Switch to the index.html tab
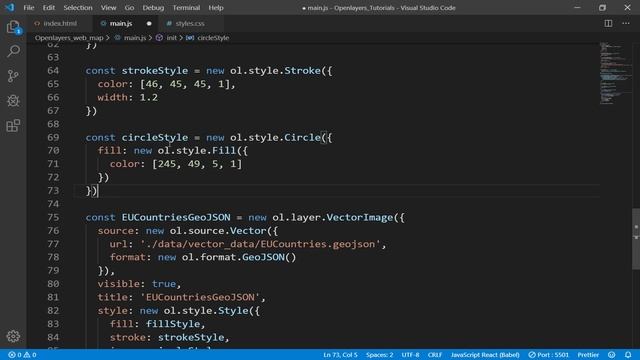This screenshot has height=360, width=640. click(x=60, y=24)
